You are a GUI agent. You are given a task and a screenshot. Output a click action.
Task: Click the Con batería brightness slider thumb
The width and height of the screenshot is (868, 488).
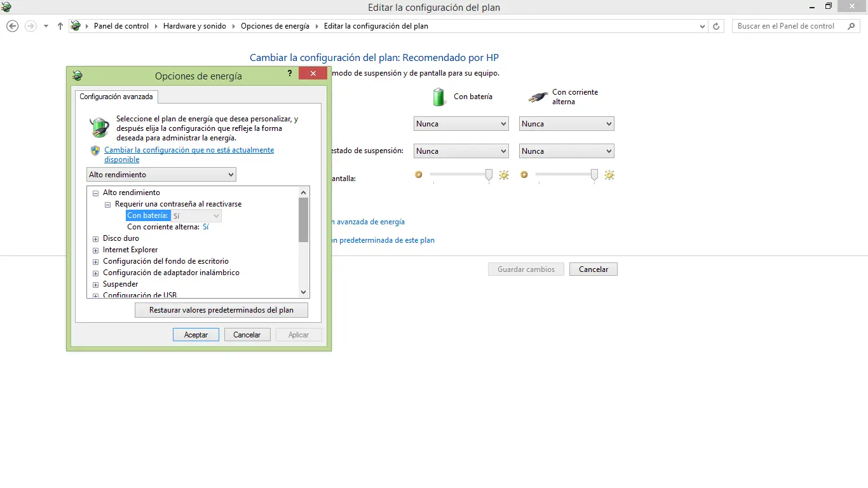(489, 175)
